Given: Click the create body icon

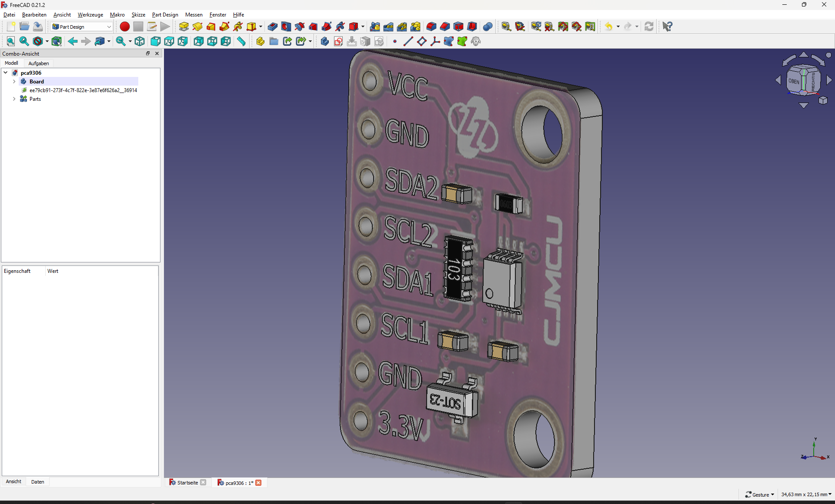Looking at the screenshot, I should click(324, 41).
